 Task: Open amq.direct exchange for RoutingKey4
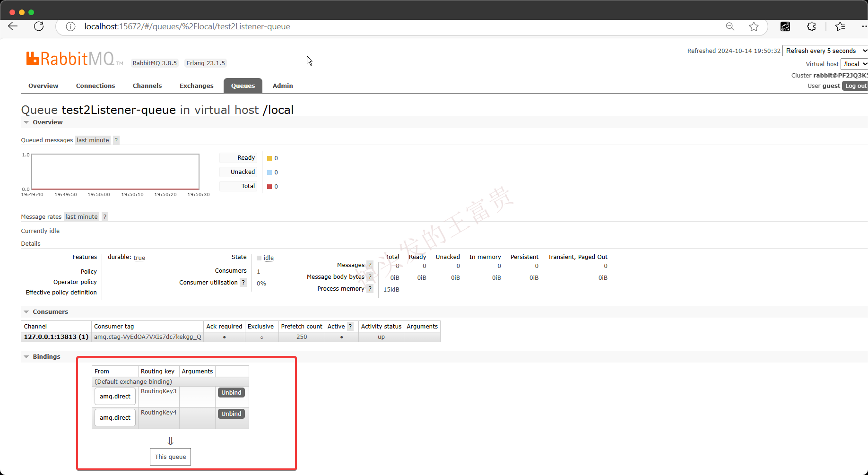(x=115, y=418)
